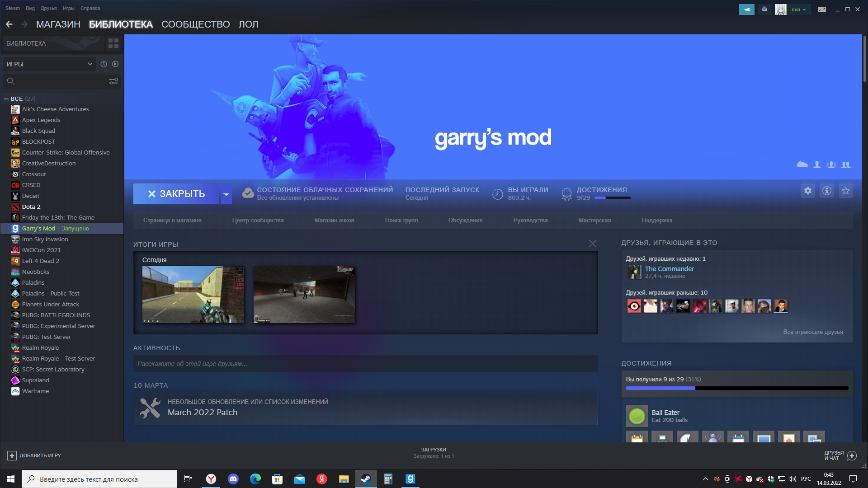Expand the launch options dropdown arrow

tap(226, 194)
